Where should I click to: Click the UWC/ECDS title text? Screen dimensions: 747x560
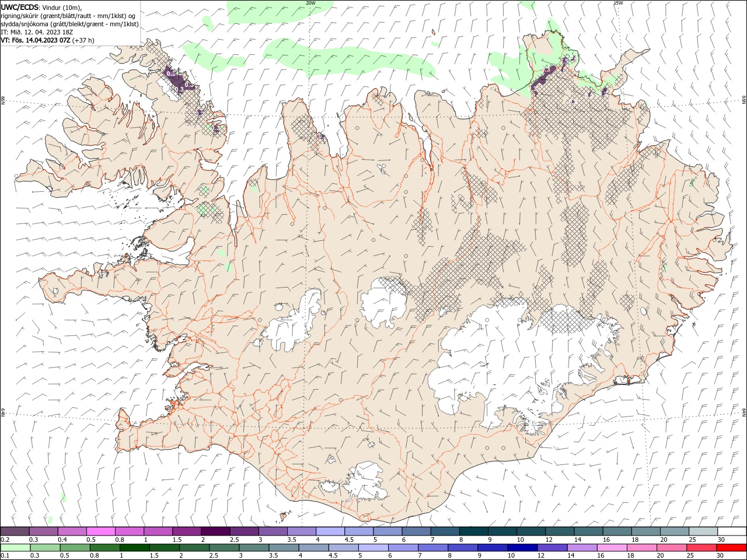pos(20,6)
